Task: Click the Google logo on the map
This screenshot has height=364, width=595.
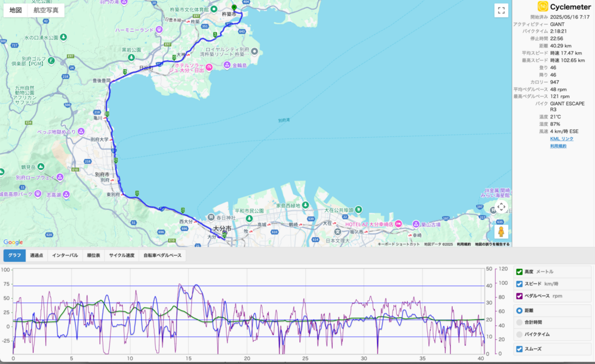Action: click(x=13, y=242)
